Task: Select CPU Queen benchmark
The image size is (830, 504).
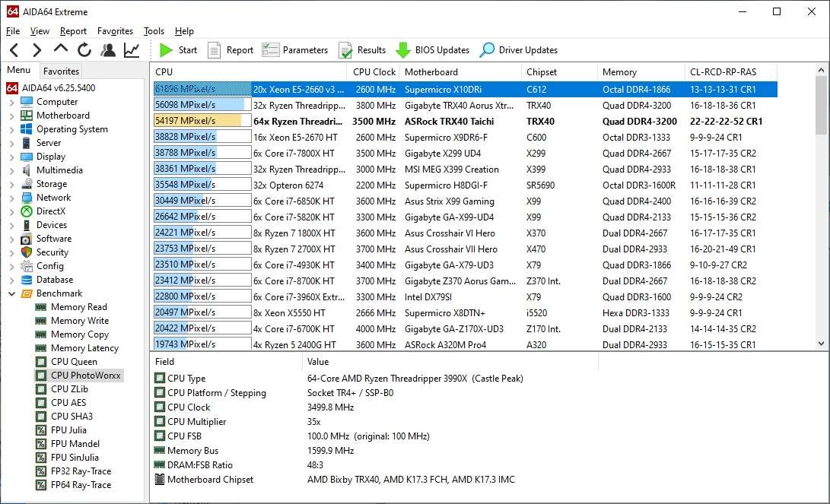Action: 74,362
